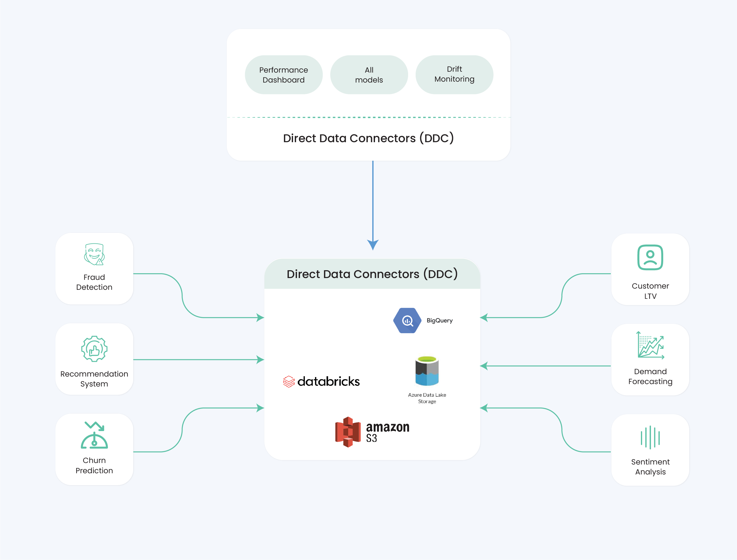This screenshot has height=560, width=737.
Task: Open the Drift Monitoring pill
Action: tap(454, 75)
